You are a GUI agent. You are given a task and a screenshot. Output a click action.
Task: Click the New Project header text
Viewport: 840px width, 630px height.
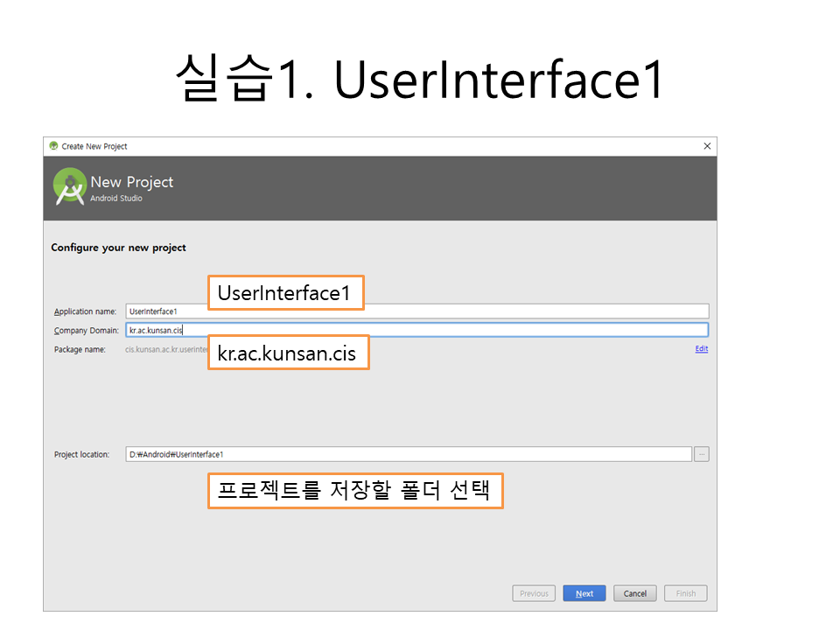tap(131, 182)
